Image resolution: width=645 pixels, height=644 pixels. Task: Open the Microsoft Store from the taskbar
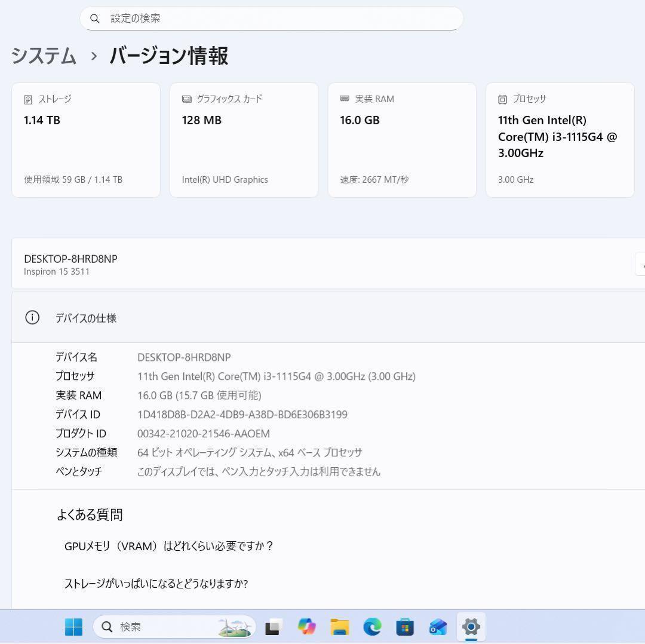[405, 627]
